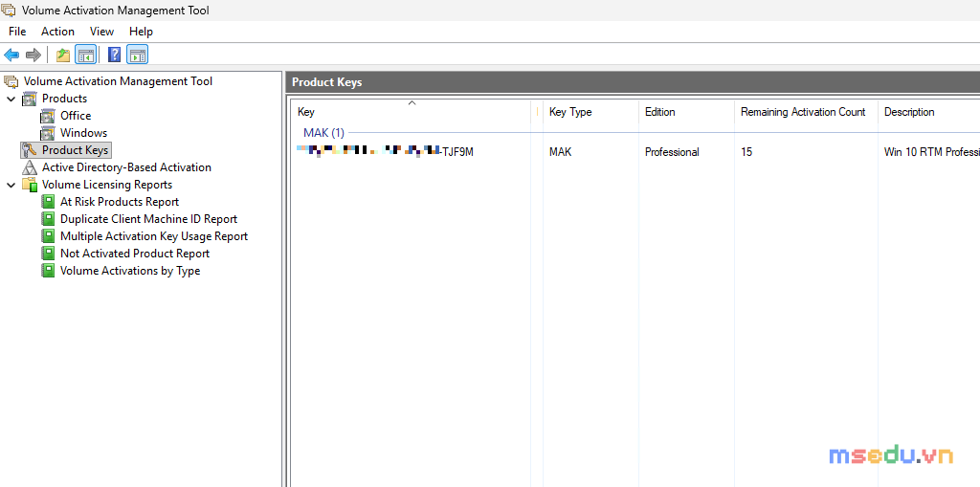Open Active Directory-Based Activation node
This screenshot has height=487, width=980.
pos(126,167)
